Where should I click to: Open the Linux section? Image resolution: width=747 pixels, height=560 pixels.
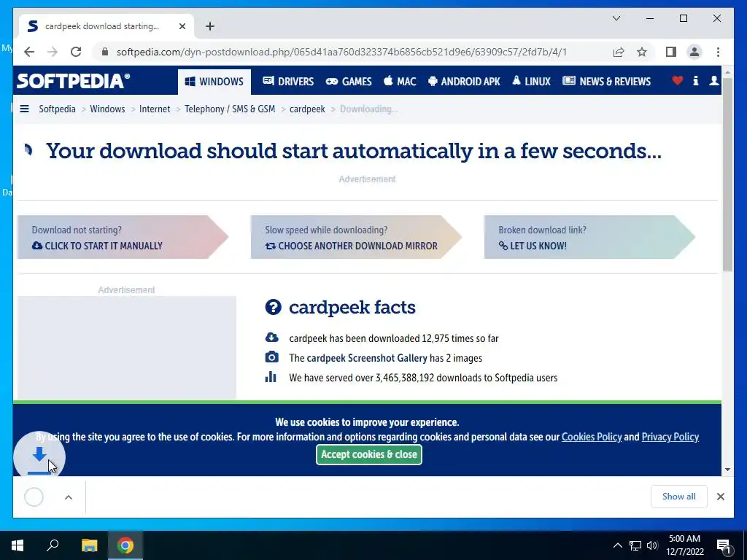point(531,82)
